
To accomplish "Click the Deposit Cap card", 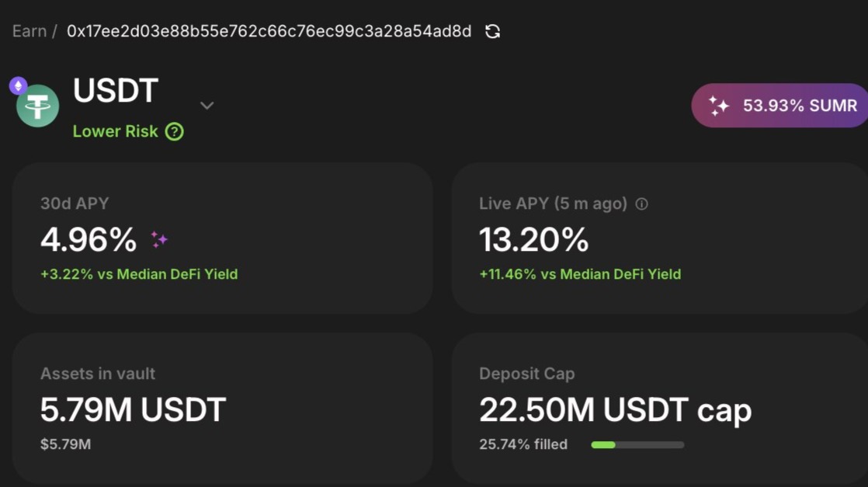I will (x=658, y=408).
